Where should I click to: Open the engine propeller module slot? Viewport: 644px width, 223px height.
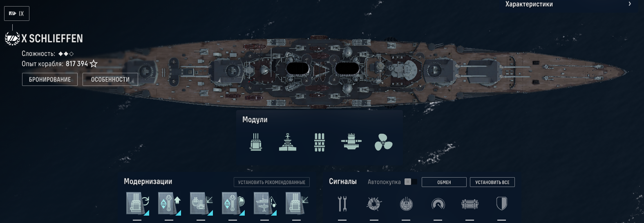[x=383, y=142]
